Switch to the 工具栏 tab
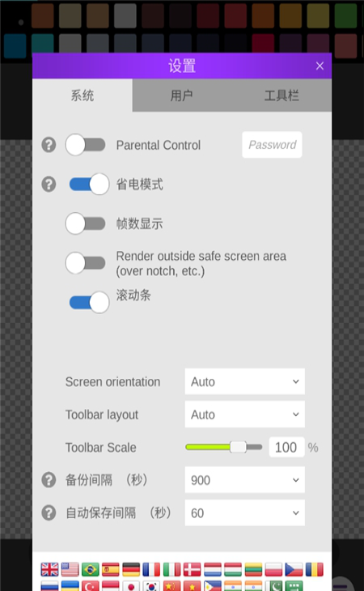Viewport: 364px width, 591px height. click(281, 96)
